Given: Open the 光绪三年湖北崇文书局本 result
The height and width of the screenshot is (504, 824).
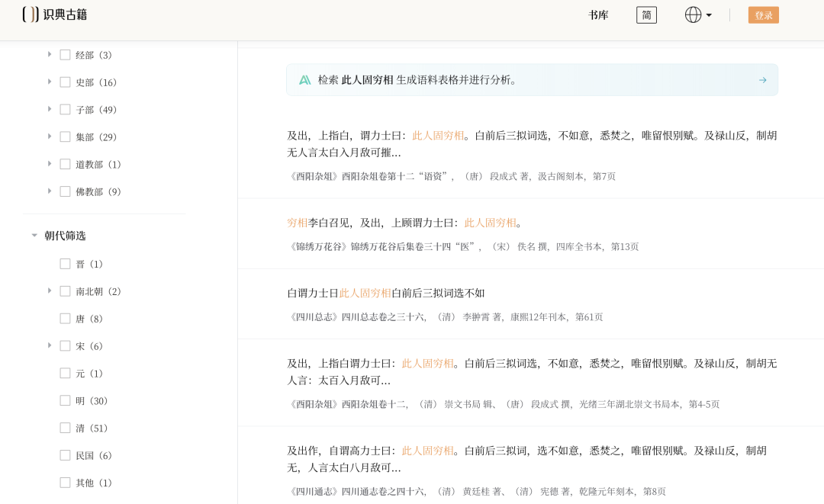Looking at the screenshot, I should pyautogui.click(x=532, y=383).
